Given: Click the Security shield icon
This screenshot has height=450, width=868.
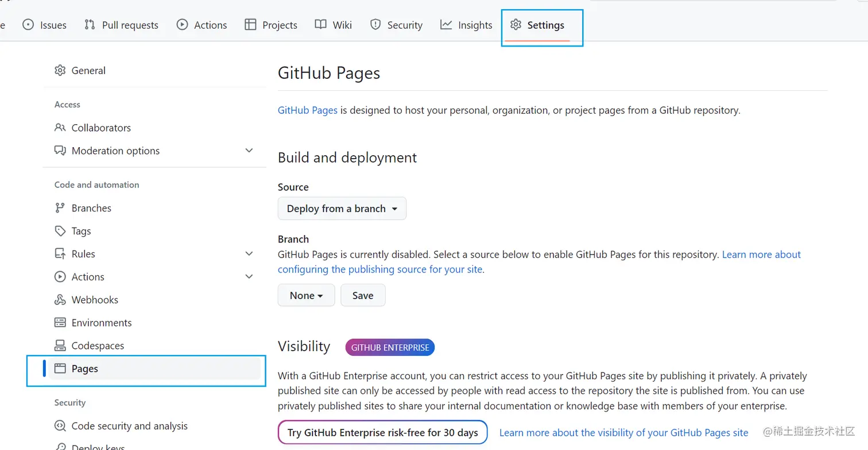Looking at the screenshot, I should pyautogui.click(x=375, y=25).
